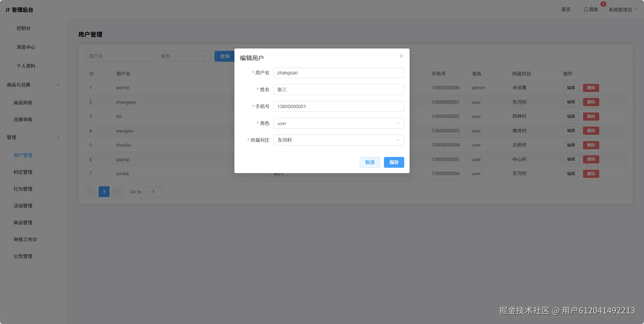Click the JF 管理后台 logo

pyautogui.click(x=19, y=9)
